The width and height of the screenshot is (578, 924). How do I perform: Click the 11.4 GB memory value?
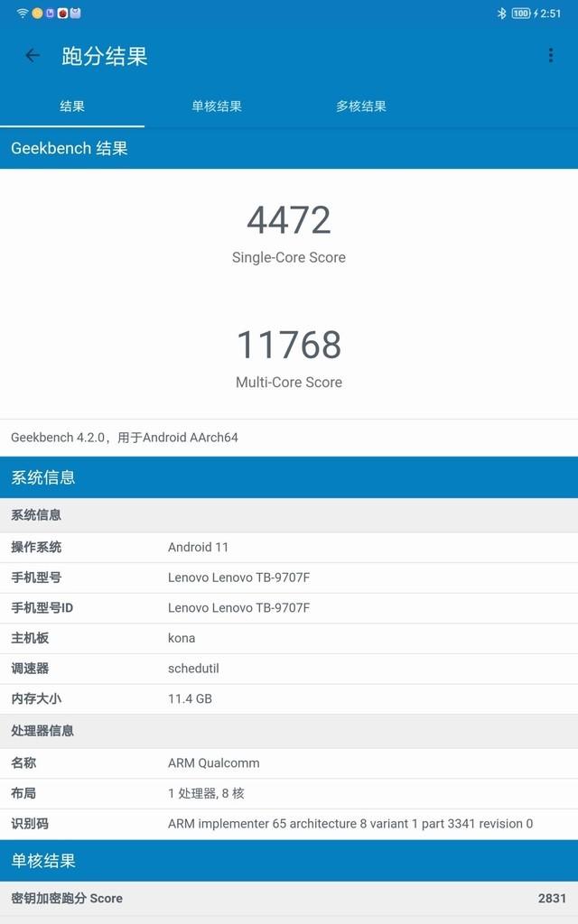click(190, 699)
